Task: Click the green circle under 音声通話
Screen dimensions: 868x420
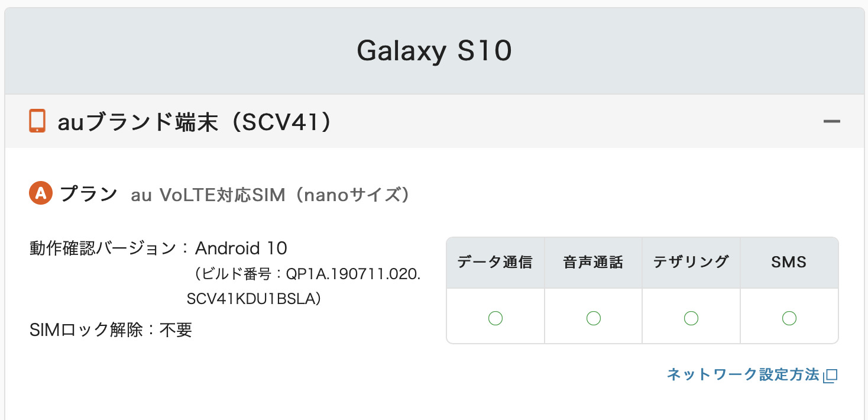Action: pos(593,318)
